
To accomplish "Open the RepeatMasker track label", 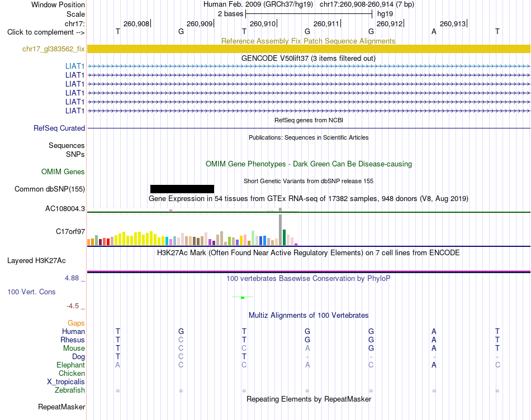I will (61, 407).
